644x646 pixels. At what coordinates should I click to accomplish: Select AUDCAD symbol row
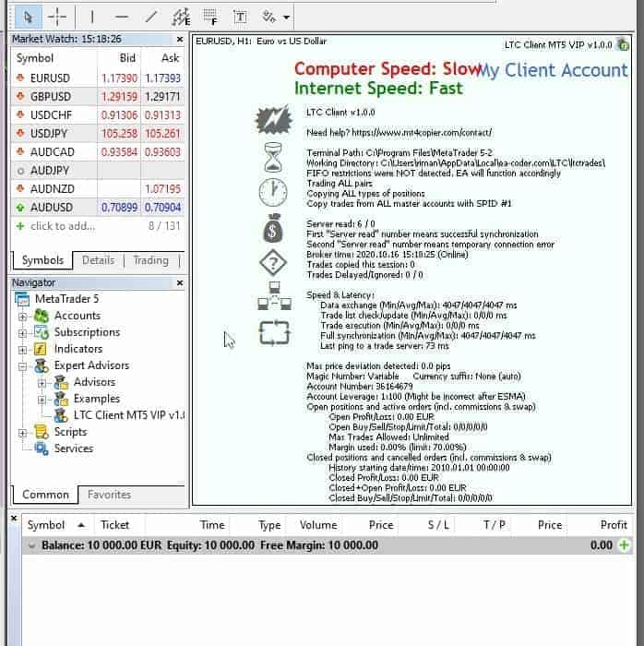[x=98, y=152]
